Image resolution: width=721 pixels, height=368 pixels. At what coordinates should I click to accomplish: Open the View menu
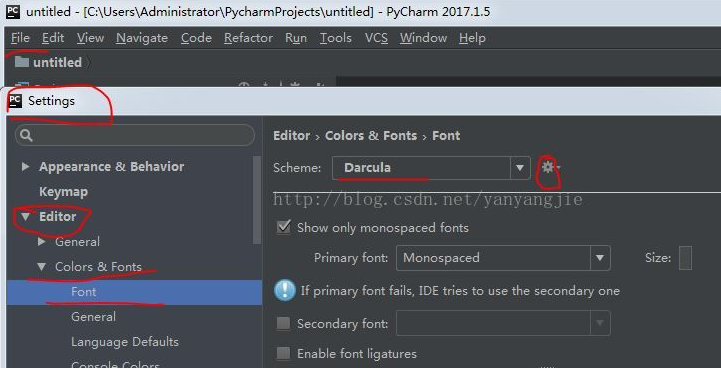pos(90,38)
